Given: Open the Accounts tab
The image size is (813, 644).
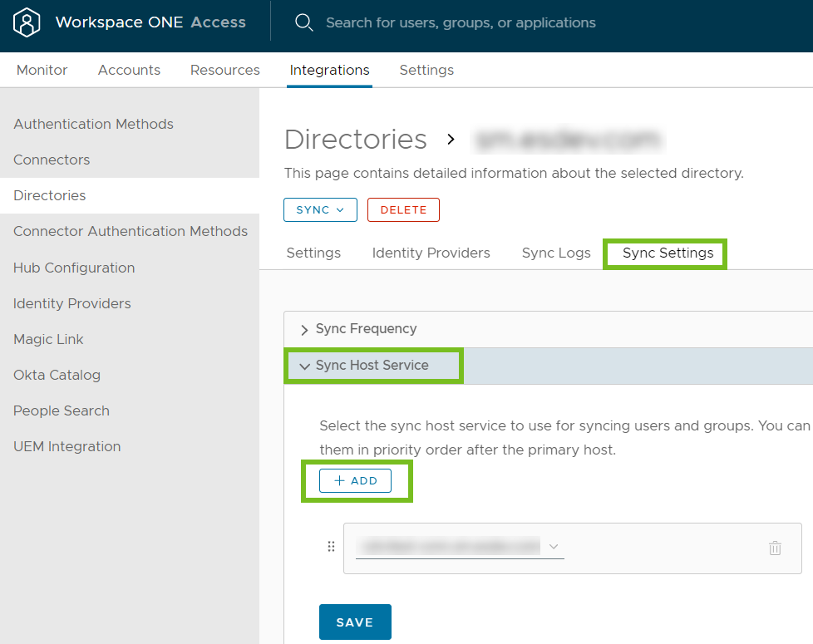Looking at the screenshot, I should pos(129,70).
